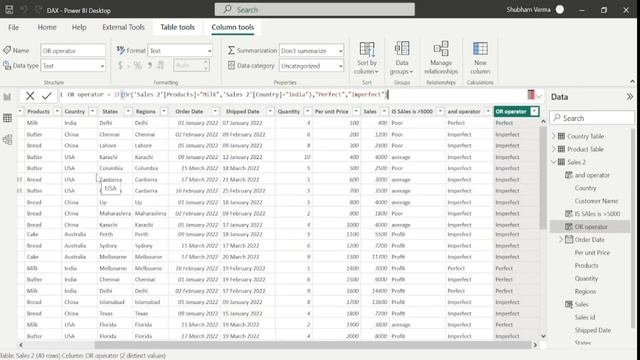The height and width of the screenshot is (360, 640).
Task: Switch to Model view icon in sidebar
Action: pos(7,140)
